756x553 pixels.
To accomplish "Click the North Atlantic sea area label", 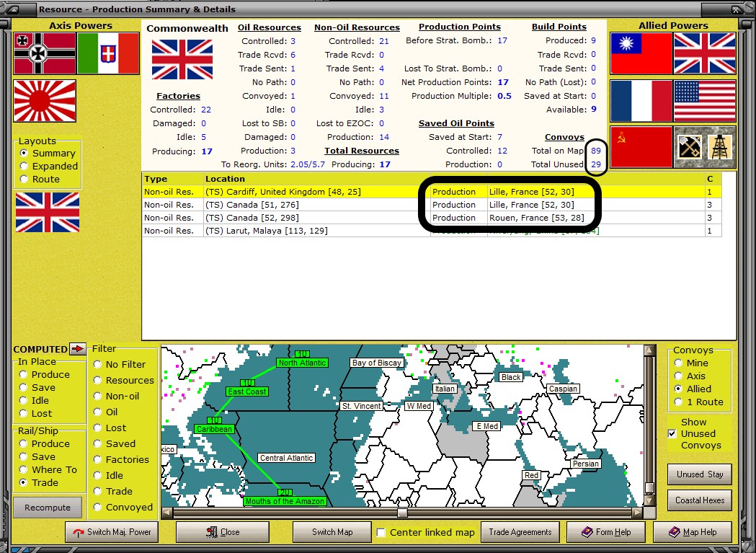I will (302, 363).
